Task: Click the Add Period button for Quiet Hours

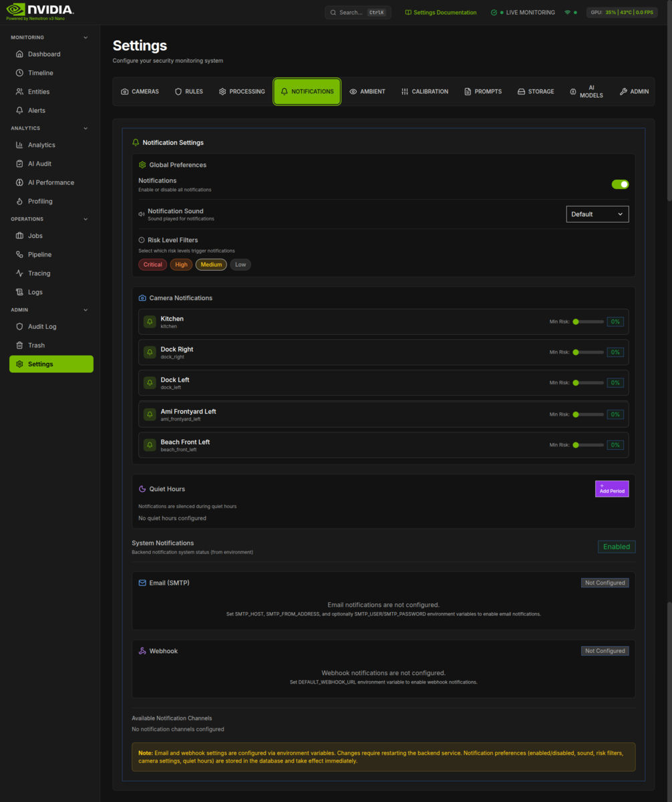Action: pos(611,489)
